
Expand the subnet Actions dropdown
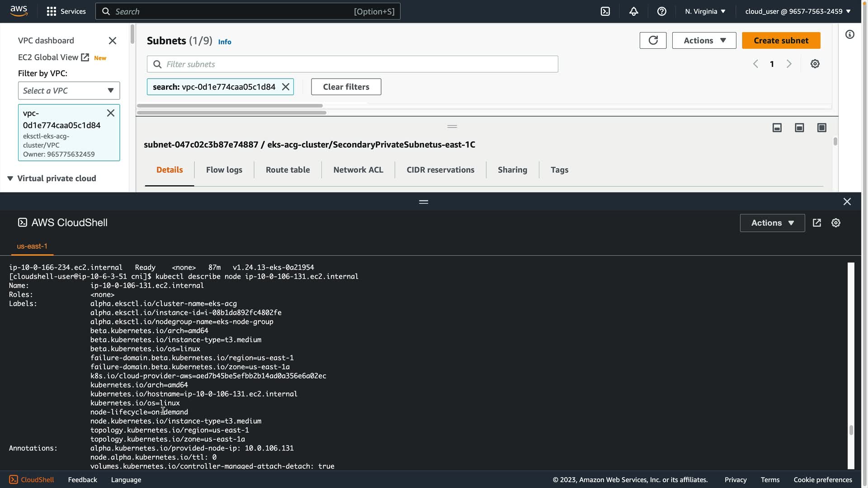pos(703,40)
